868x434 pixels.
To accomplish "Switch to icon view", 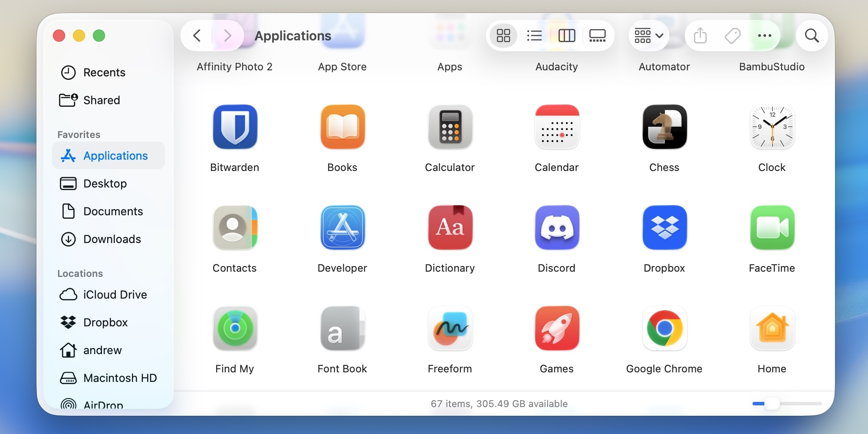I will tap(503, 36).
